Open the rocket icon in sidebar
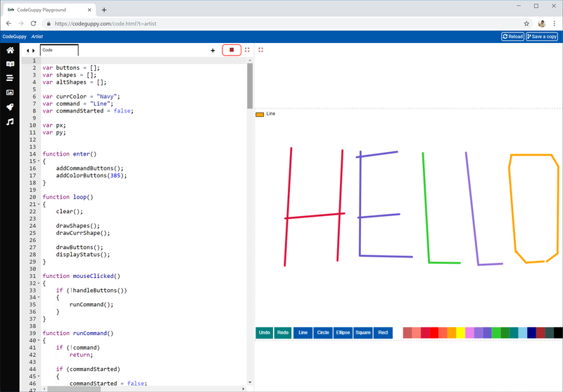Viewport: 563px width, 392px height. click(x=10, y=107)
